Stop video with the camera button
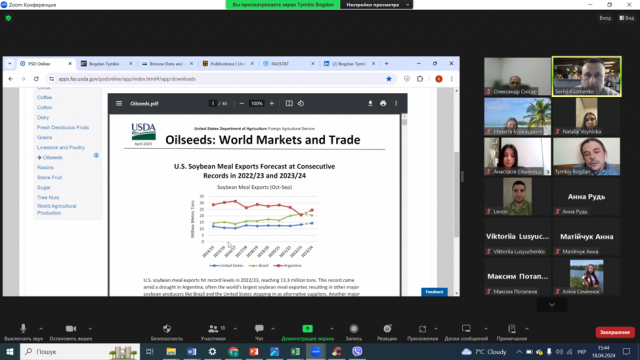The height and width of the screenshot is (360, 640). 71,332
